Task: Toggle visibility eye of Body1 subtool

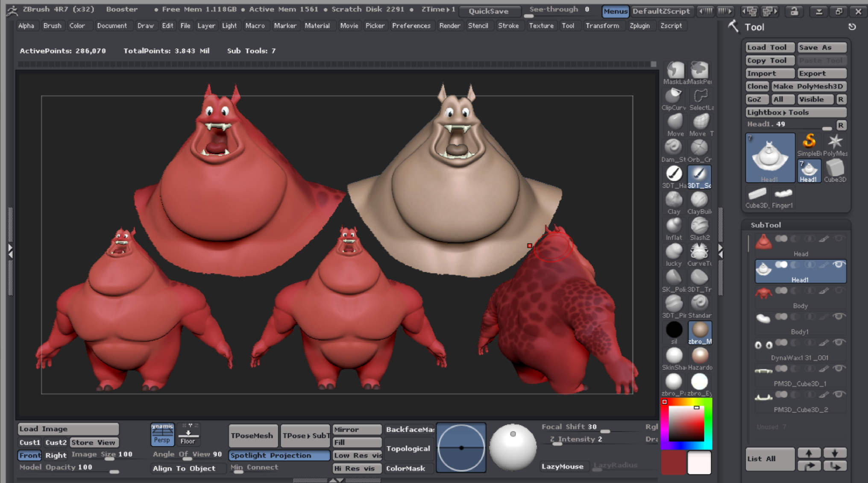Action: [x=839, y=317]
